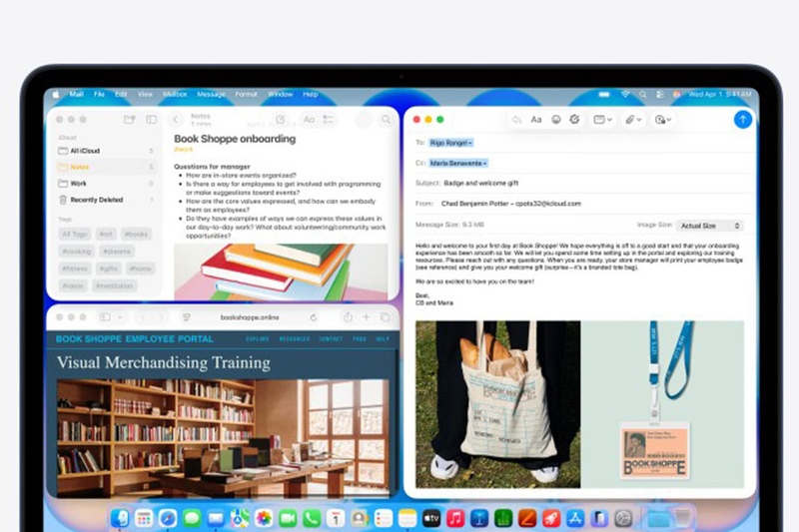Open Music from the Dock
Screen dimensions: 799x532
tap(455, 518)
